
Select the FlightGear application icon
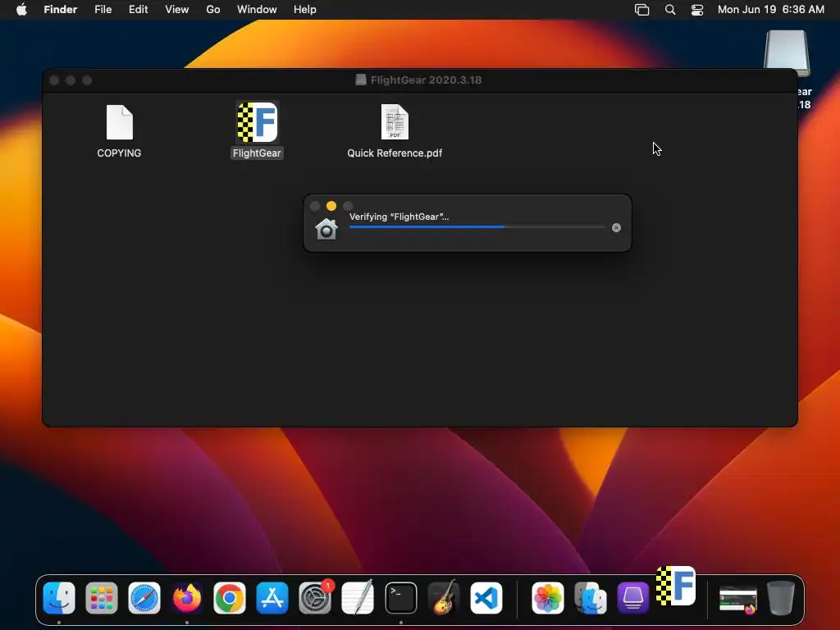pyautogui.click(x=257, y=122)
